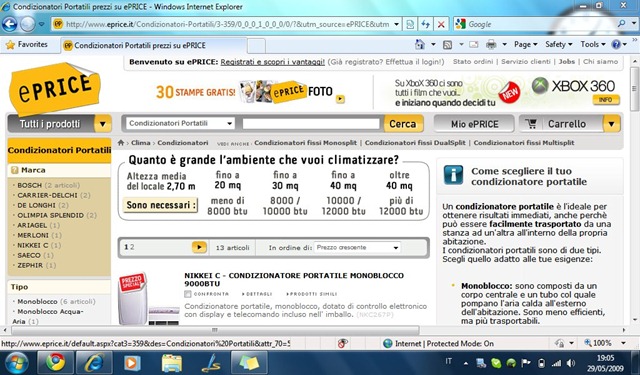Click Registrati e scopri i vantaggi link

tap(273, 62)
